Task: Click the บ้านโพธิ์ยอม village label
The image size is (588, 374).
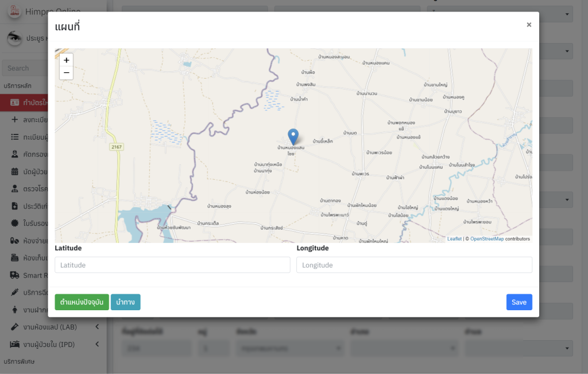Action: (x=477, y=222)
